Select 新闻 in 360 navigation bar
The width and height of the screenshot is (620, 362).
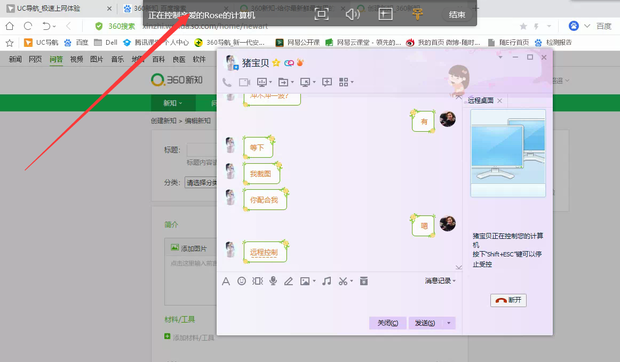pyautogui.click(x=15, y=59)
